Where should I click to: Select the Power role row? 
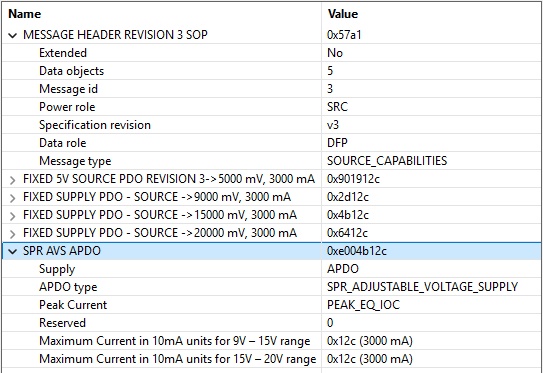(272, 107)
